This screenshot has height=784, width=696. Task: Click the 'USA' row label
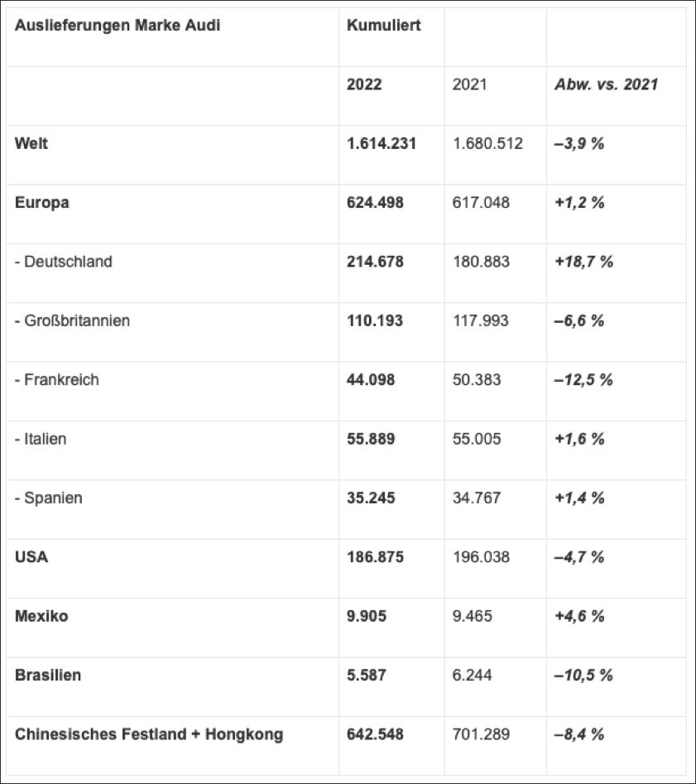[x=31, y=557]
